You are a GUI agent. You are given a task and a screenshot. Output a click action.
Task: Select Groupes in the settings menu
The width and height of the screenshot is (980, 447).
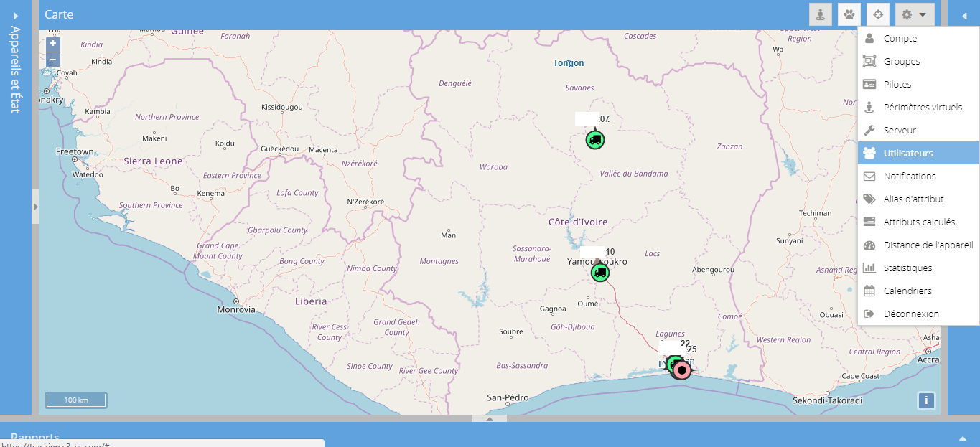(900, 61)
